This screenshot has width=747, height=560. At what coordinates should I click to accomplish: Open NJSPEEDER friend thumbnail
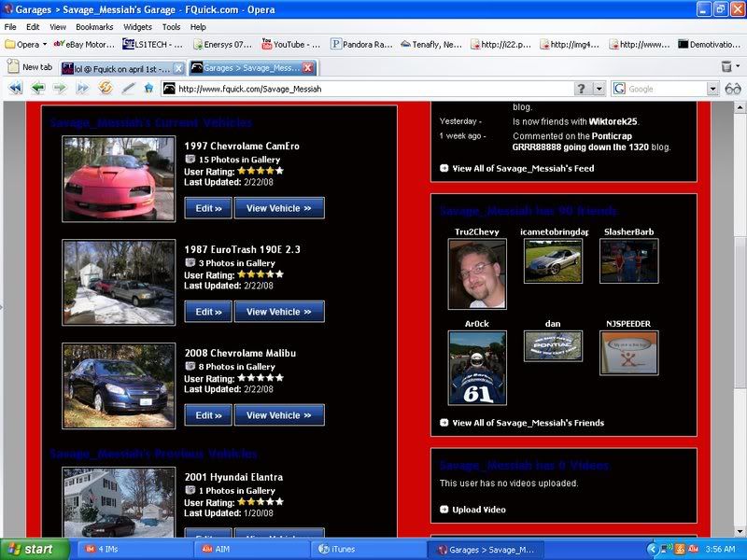click(x=628, y=353)
